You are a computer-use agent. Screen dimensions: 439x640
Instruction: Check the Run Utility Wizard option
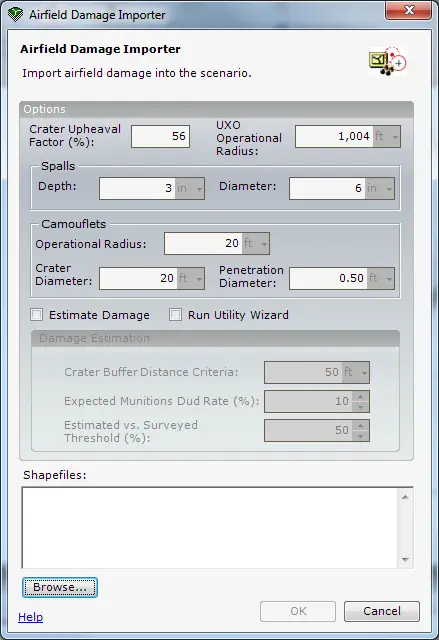point(175,315)
